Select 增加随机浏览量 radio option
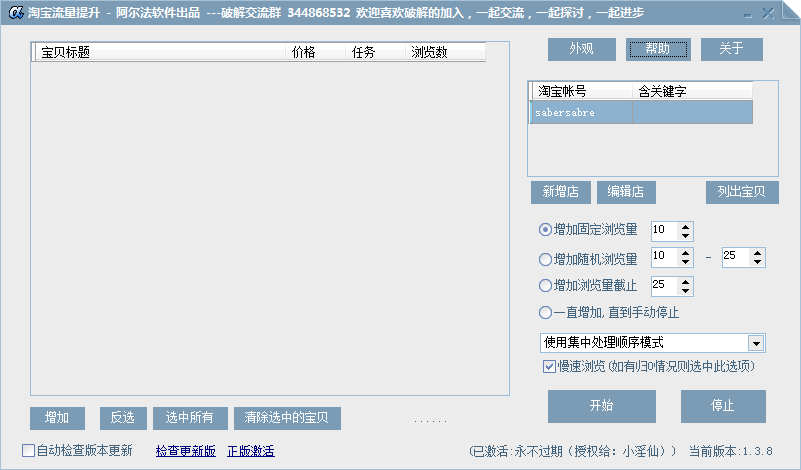Screen dimensions: 801x470 pyautogui.click(x=545, y=258)
